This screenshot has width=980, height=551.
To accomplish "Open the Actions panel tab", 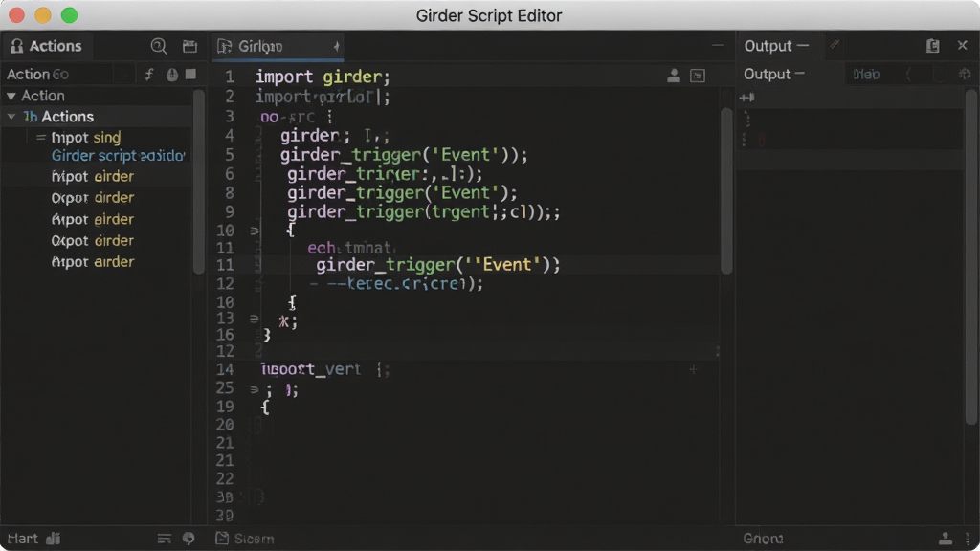I will point(47,46).
